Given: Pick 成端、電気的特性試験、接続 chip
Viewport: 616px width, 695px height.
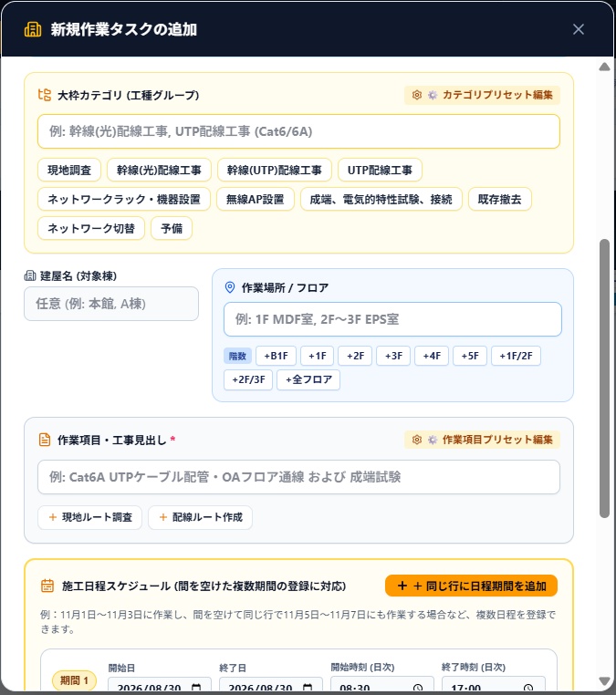Looking at the screenshot, I should (x=381, y=200).
